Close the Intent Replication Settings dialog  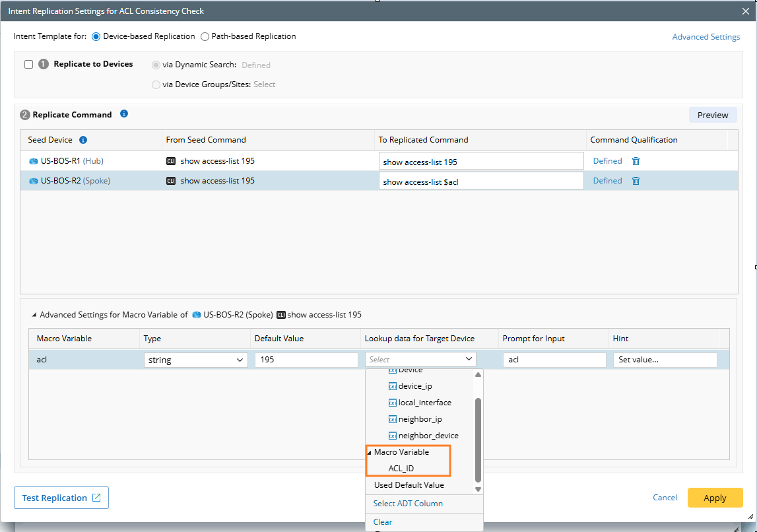point(745,11)
